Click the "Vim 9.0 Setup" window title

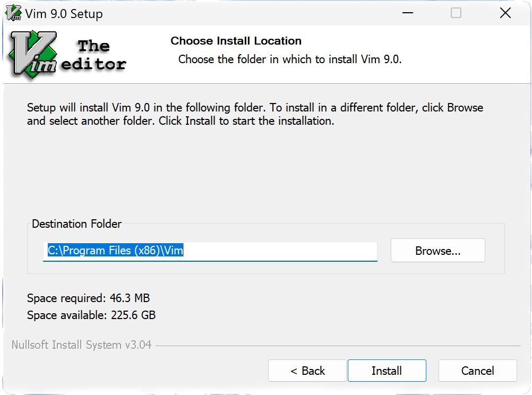click(x=64, y=14)
